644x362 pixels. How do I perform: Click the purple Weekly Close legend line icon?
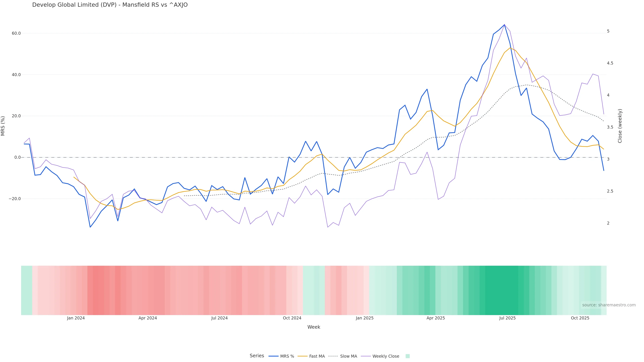pyautogui.click(x=366, y=356)
